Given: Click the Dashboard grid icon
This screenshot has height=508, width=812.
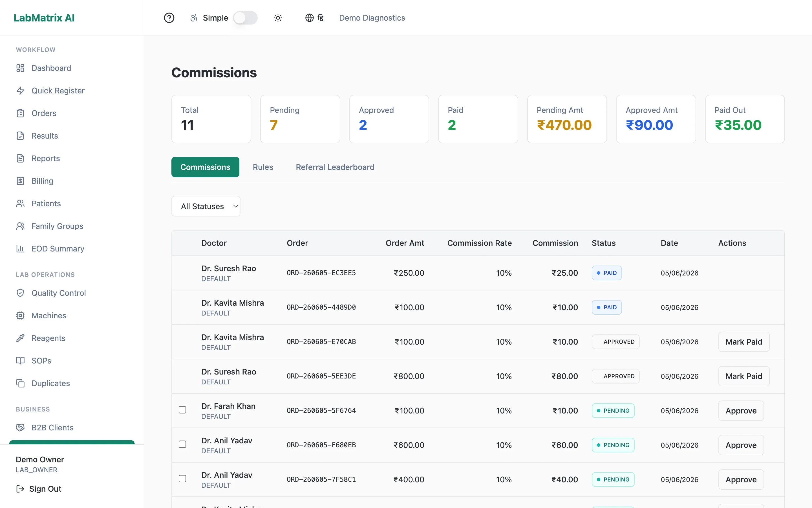Looking at the screenshot, I should pos(21,68).
